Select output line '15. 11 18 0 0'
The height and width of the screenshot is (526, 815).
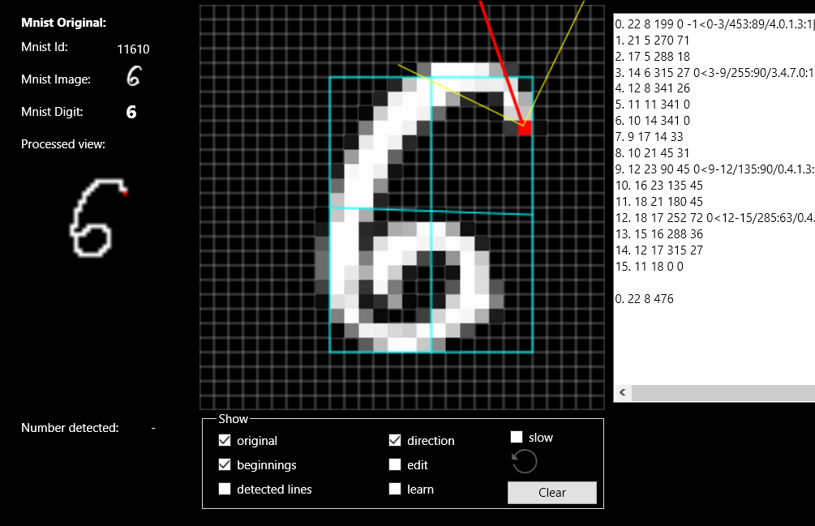[660, 266]
